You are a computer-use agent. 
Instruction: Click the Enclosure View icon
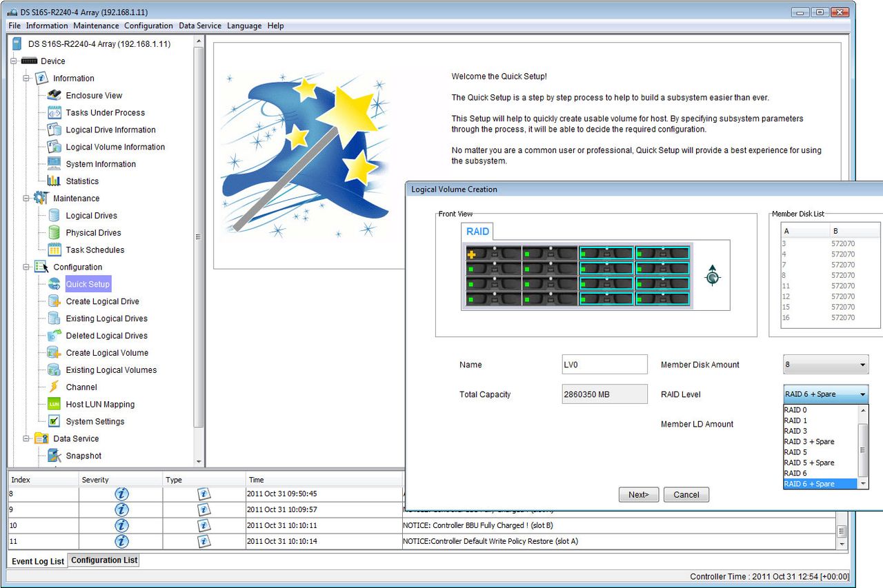[x=54, y=95]
